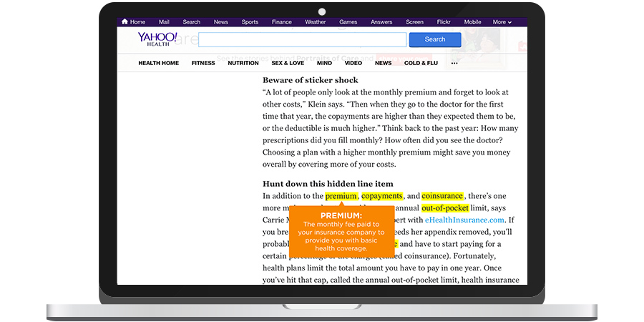Go to Search in top bar

[191, 21]
